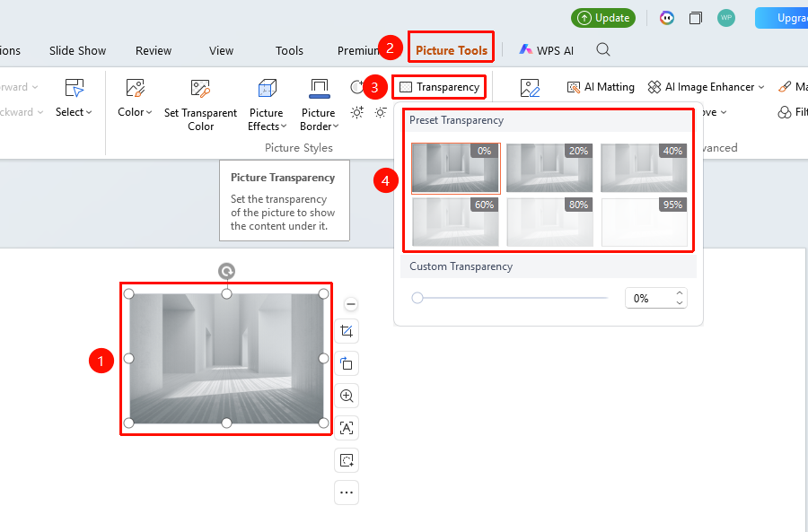Select the Picture Tools tab

[452, 50]
